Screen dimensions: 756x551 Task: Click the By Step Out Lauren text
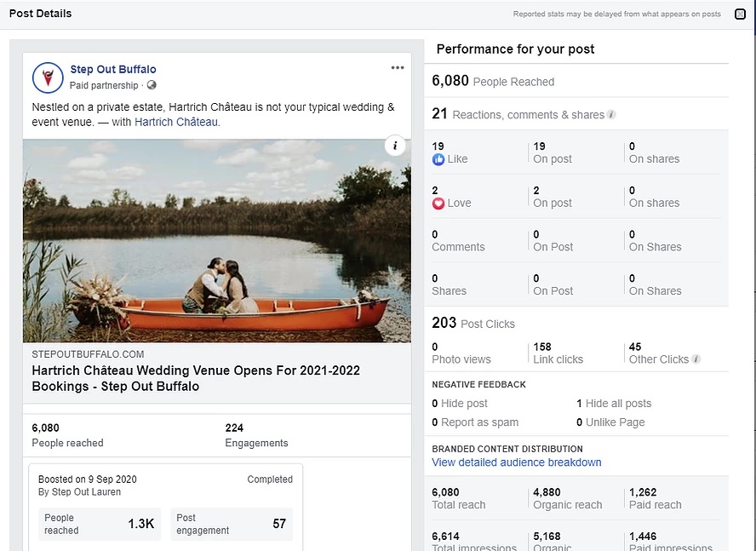click(x=79, y=492)
